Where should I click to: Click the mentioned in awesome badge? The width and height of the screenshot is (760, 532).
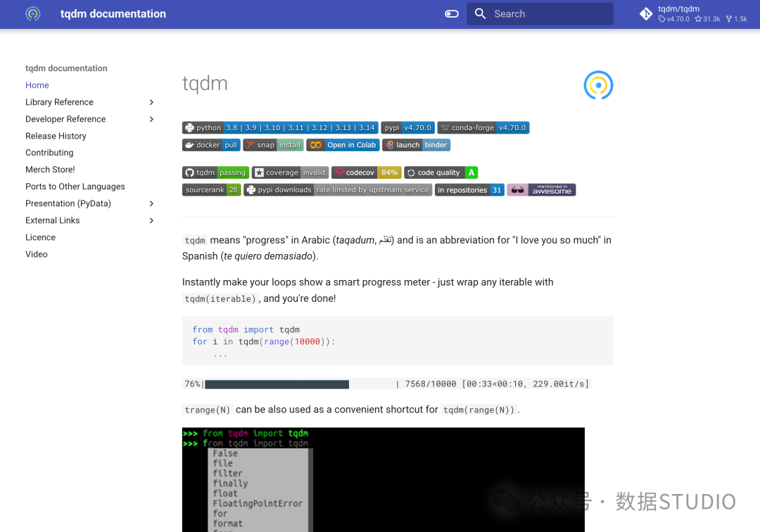[541, 190]
